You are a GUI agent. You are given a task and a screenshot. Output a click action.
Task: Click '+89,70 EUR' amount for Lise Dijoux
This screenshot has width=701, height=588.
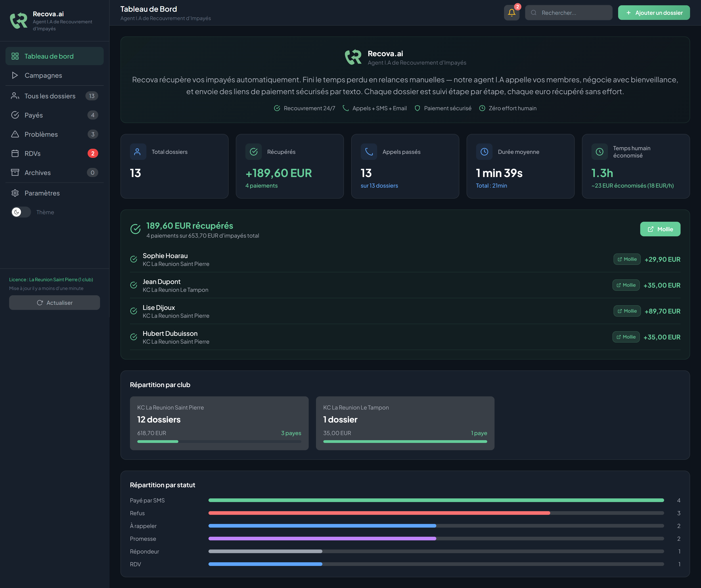662,311
